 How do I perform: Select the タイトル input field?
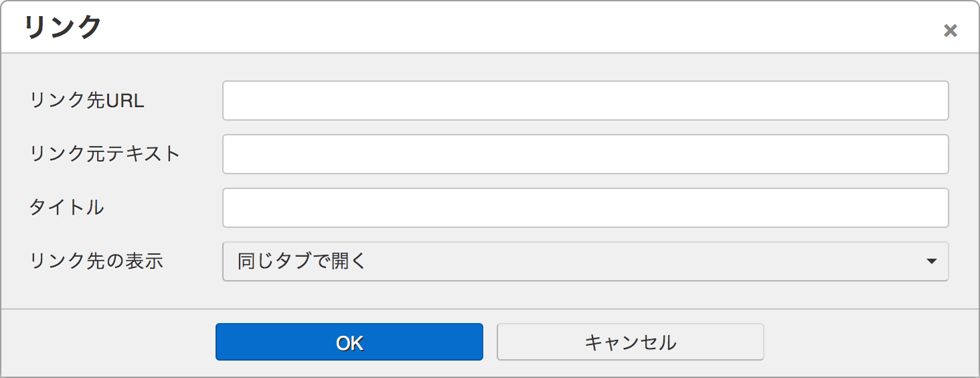[x=586, y=208]
